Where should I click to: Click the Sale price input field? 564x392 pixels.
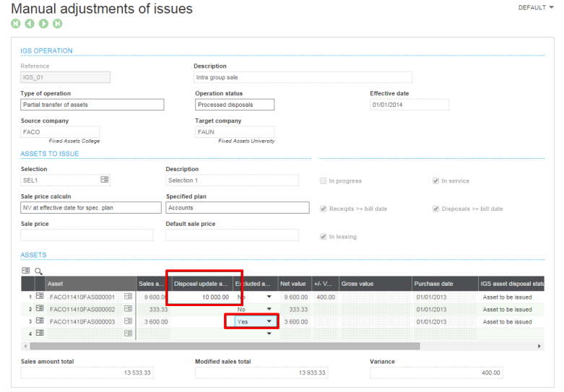click(x=87, y=235)
